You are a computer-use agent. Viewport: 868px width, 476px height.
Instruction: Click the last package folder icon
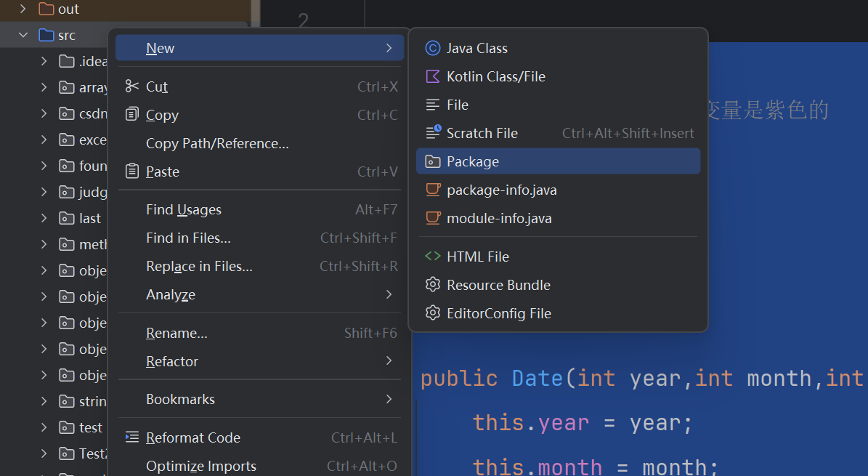click(x=66, y=218)
